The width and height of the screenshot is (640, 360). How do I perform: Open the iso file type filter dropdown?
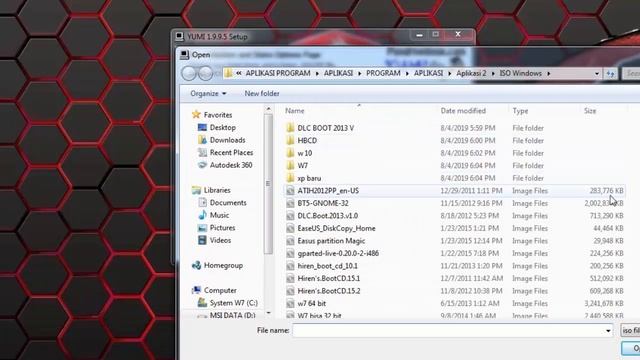pos(631,331)
